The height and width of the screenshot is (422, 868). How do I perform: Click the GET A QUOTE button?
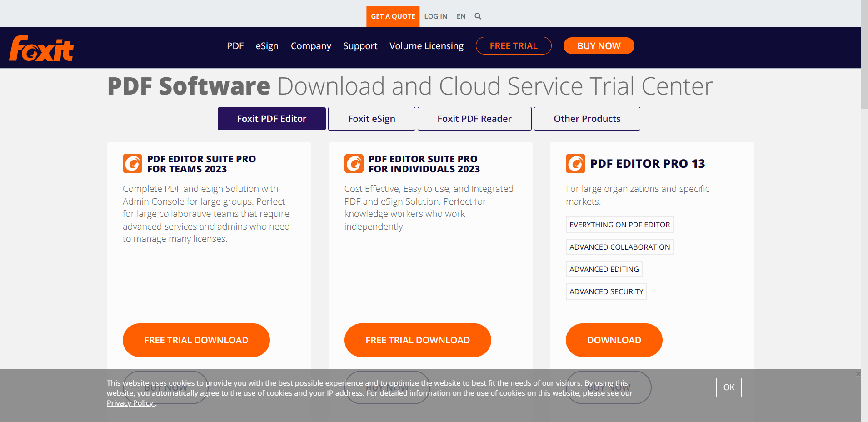coord(393,16)
